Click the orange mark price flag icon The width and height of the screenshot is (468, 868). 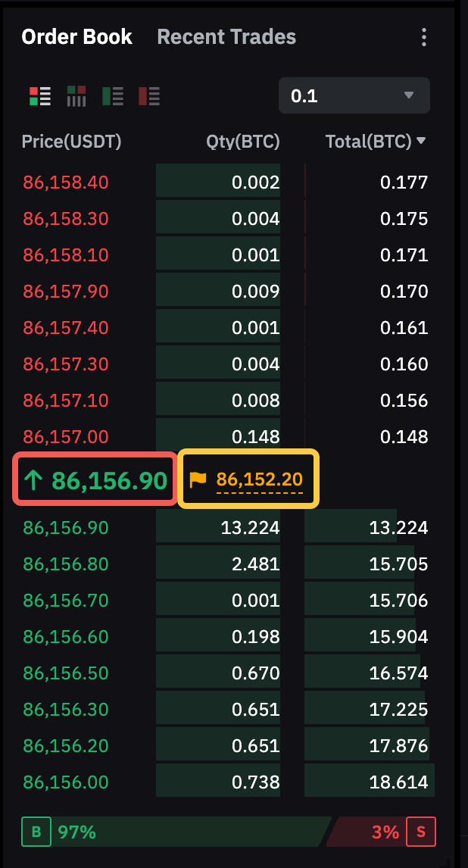198,479
